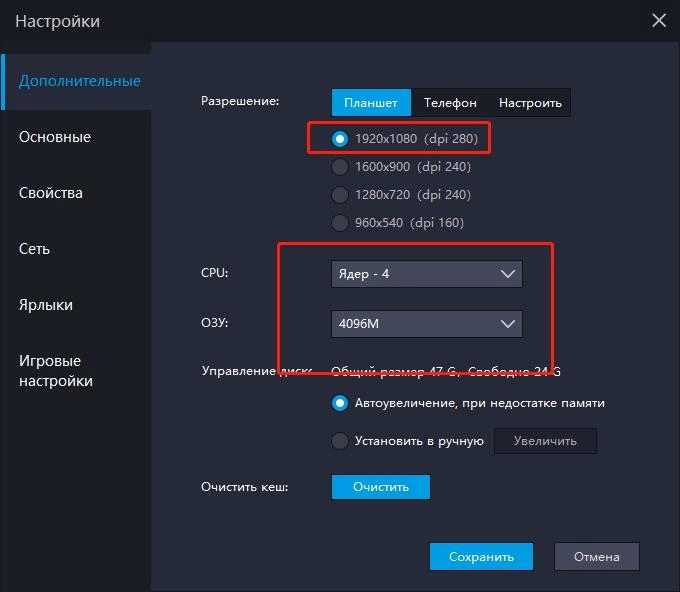Open Игровые настройки in the sidebar
This screenshot has height=592, width=680.
coord(56,370)
